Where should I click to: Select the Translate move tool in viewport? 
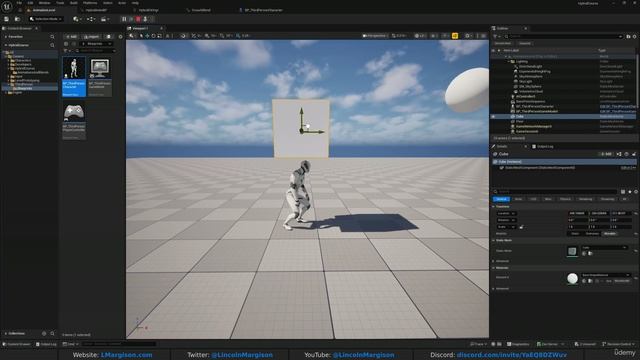pos(147,36)
